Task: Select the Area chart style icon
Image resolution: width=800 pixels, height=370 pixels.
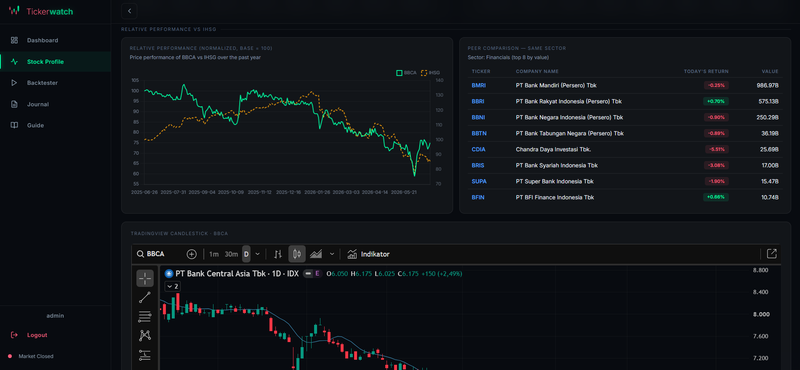Action: point(316,254)
